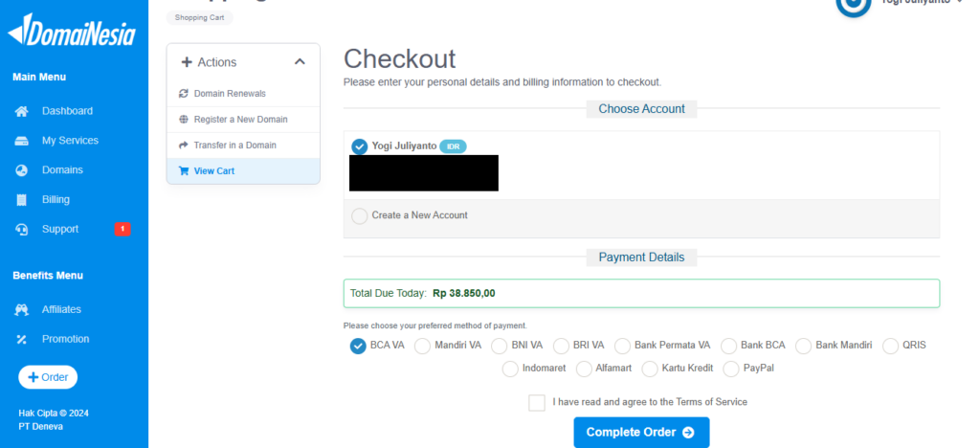Click the Complete Order button

point(641,433)
